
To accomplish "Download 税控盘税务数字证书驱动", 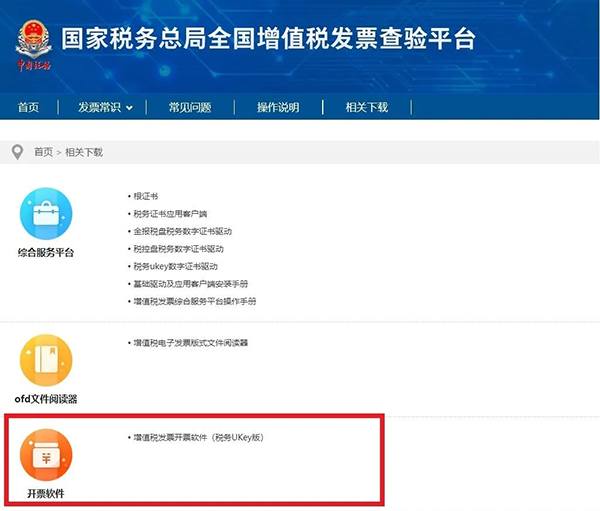I will [178, 249].
